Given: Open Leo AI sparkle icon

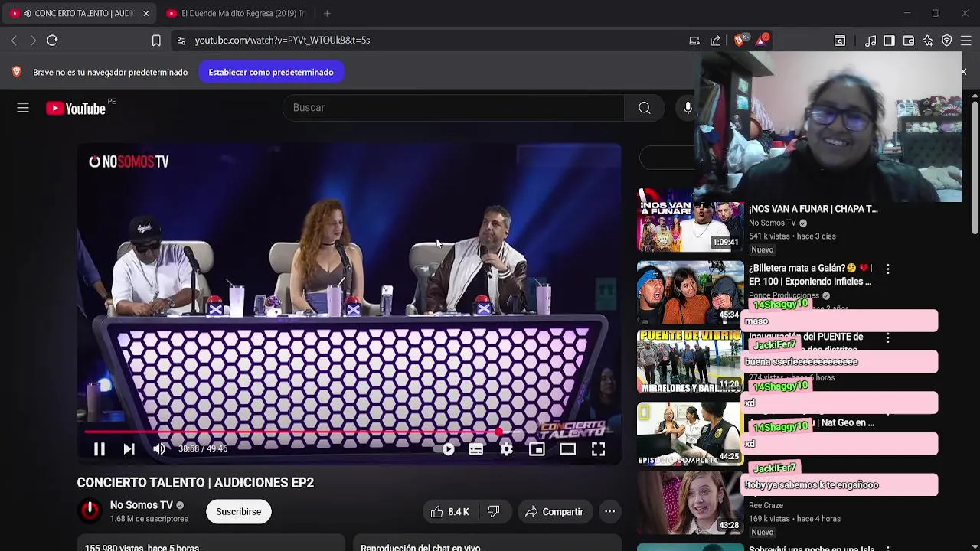Looking at the screenshot, I should pos(928,41).
